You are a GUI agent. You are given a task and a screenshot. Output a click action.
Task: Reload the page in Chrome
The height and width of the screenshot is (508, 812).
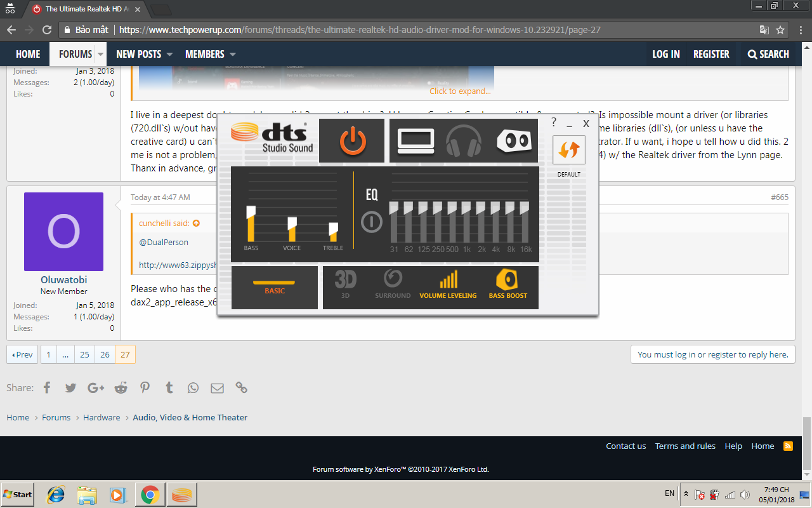46,30
